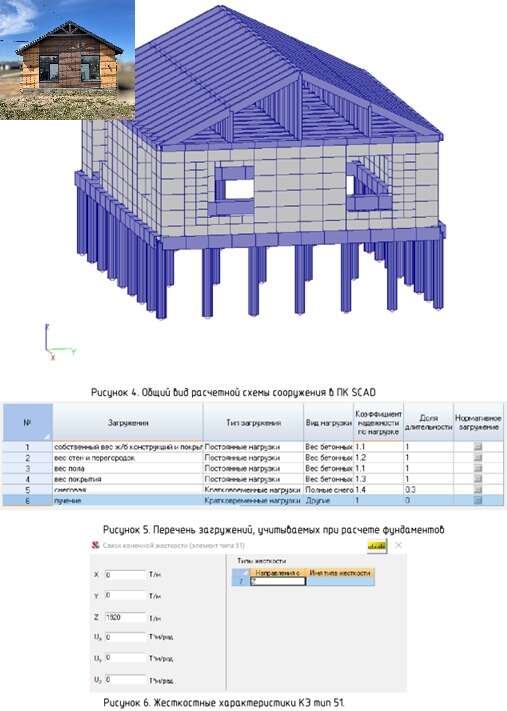Select row 6 in loadings table
Viewport: 507px width, 711px height.
[x=253, y=501]
